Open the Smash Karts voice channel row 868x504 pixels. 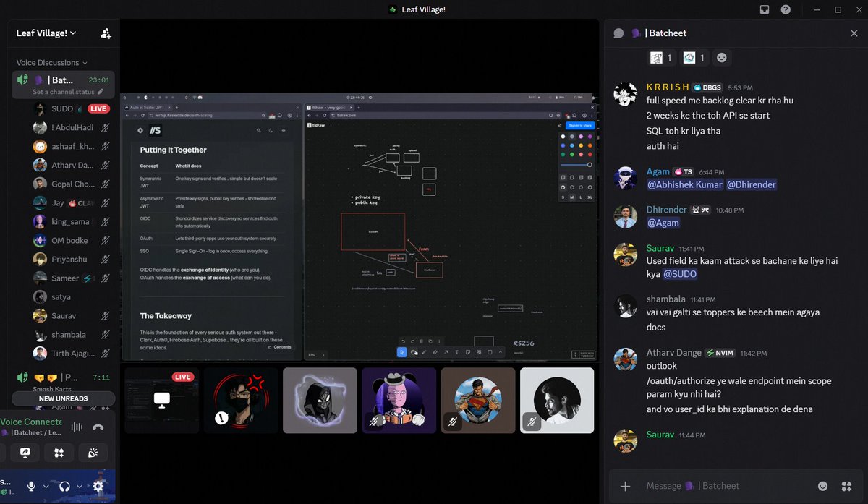pos(64,382)
